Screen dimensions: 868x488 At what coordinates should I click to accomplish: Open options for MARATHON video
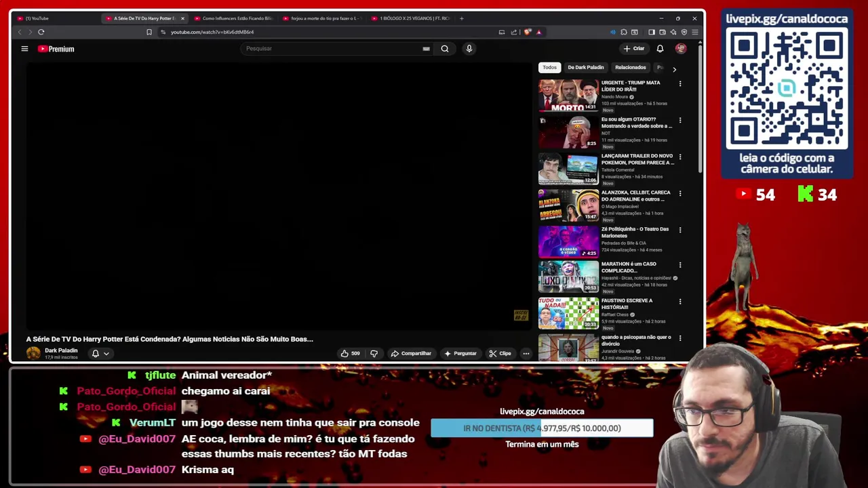pos(680,265)
